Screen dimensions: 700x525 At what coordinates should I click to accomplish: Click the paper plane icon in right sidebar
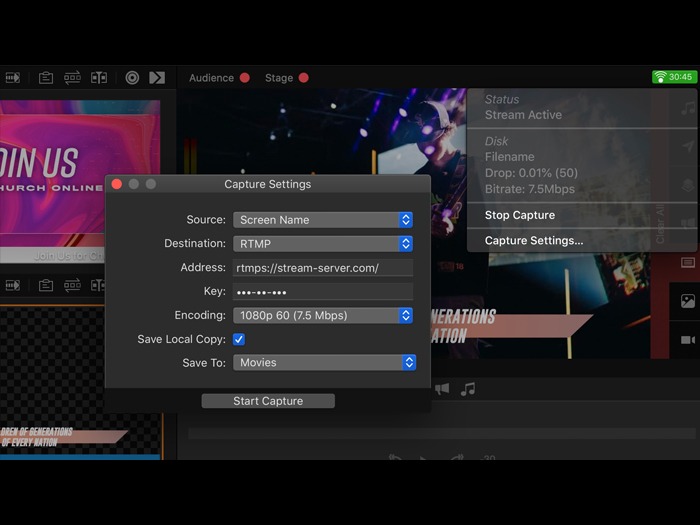pyautogui.click(x=688, y=146)
